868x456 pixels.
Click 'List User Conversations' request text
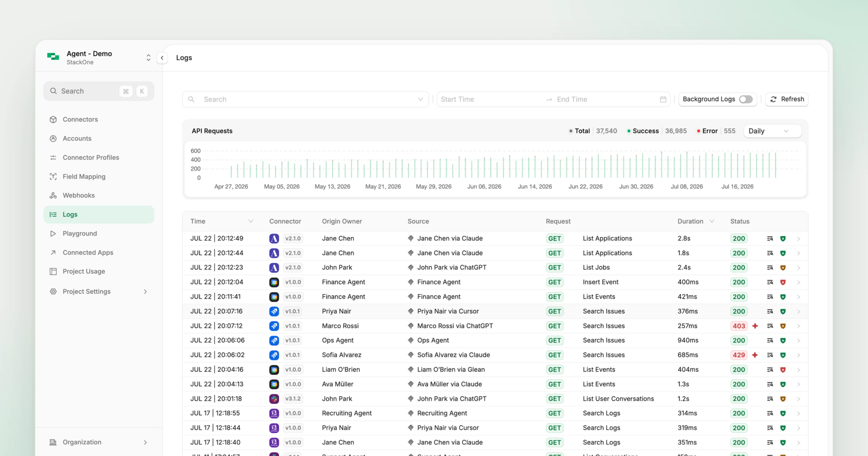point(618,399)
